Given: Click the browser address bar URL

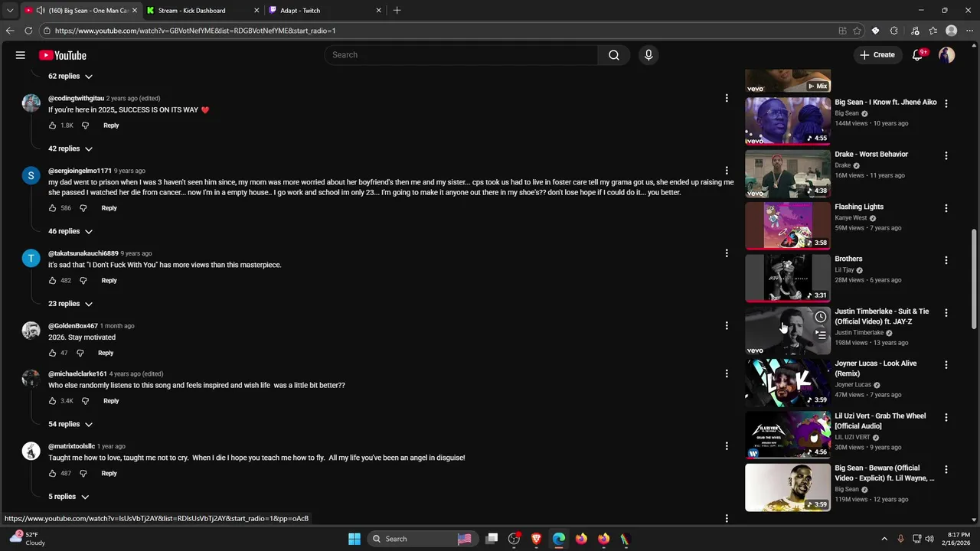Looking at the screenshot, I should pos(195,31).
